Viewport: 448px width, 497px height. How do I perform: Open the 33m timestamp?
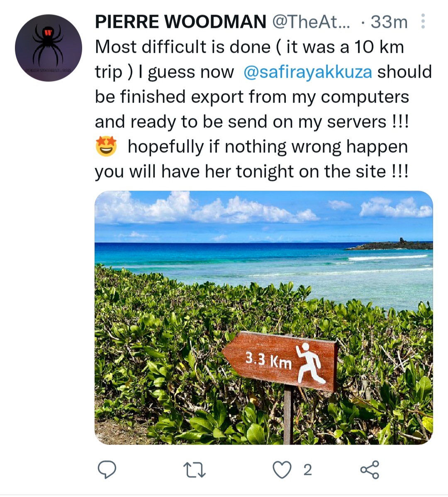389,22
